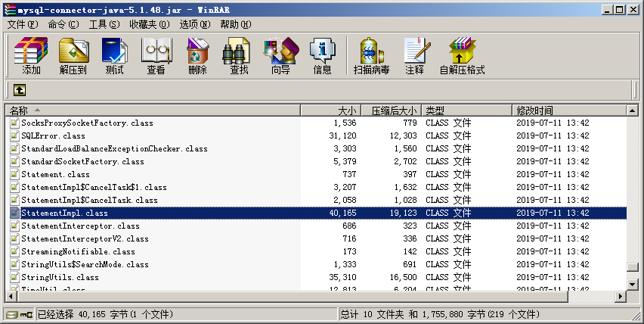Screen dimensions: 644x324
Task: Click compressed size 142 of StreamingNotifiable
Action: pyautogui.click(x=410, y=251)
